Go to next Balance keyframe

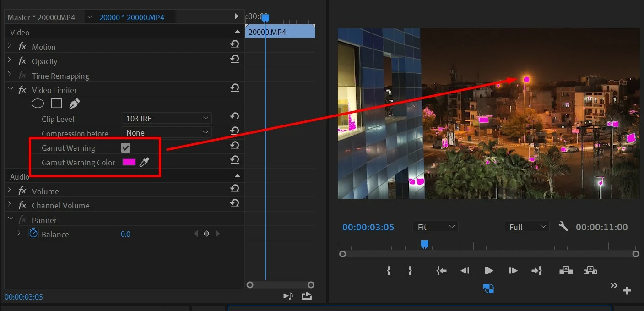pyautogui.click(x=217, y=234)
